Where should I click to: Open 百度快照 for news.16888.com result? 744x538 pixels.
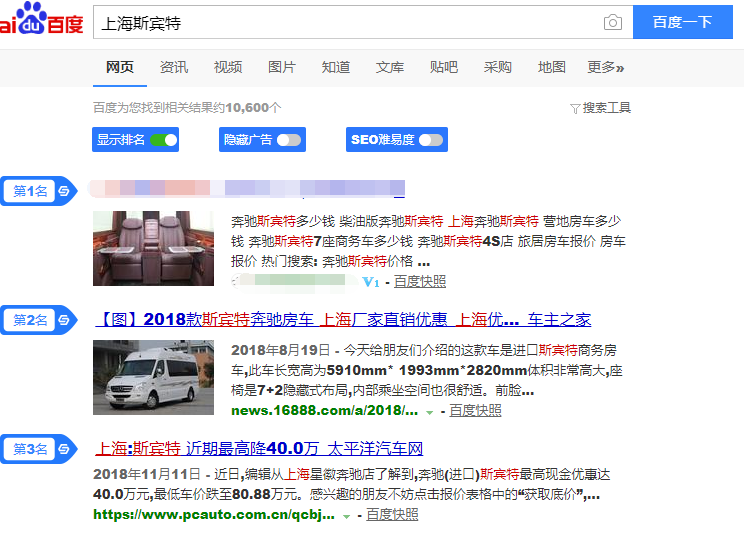tap(475, 411)
